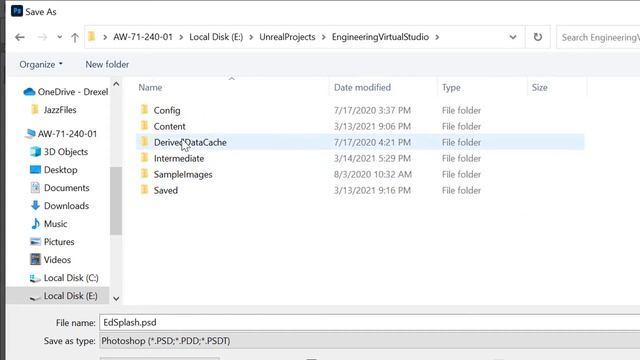
Task: Open OneDrive - Drexel in sidebar
Action: point(66,92)
